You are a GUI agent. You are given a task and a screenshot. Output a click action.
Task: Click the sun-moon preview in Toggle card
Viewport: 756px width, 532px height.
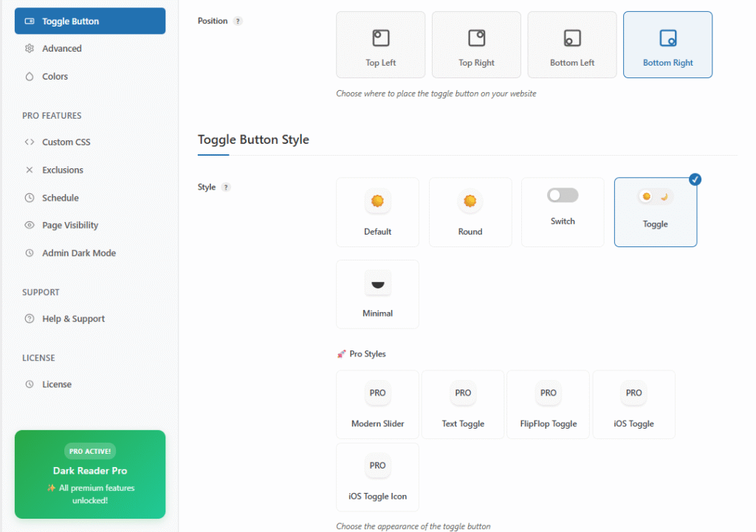coord(656,196)
